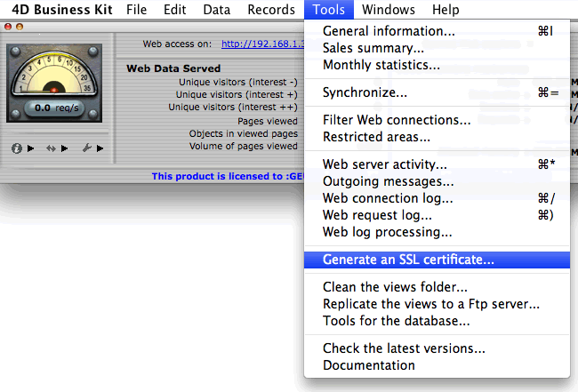Expand the arrow beside the wrench icon
The height and width of the screenshot is (392, 578).
100,148
